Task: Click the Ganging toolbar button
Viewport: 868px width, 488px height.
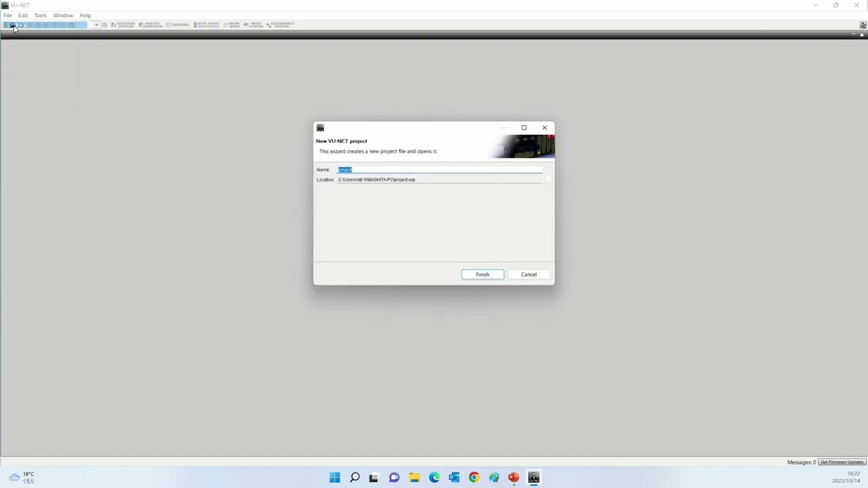Action: click(x=178, y=24)
